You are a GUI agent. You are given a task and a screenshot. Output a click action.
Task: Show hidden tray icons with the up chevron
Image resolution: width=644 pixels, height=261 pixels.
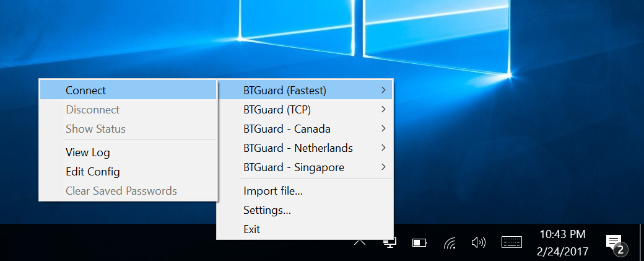[x=359, y=242]
